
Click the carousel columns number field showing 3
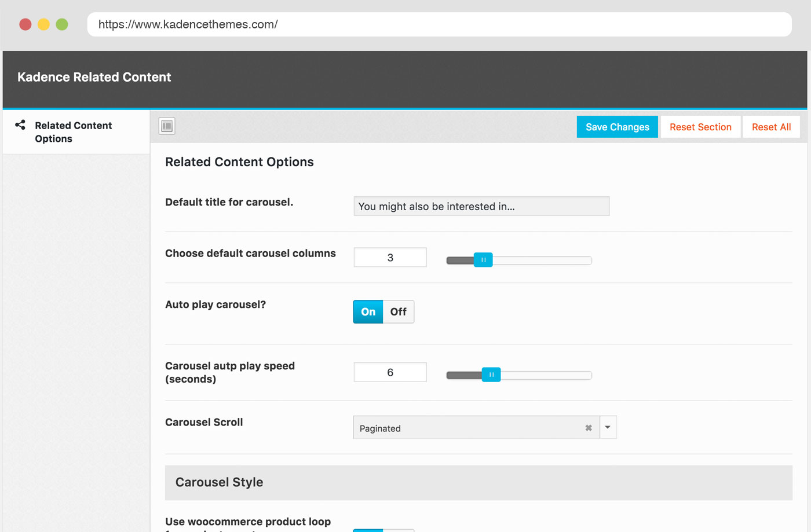[390, 258]
